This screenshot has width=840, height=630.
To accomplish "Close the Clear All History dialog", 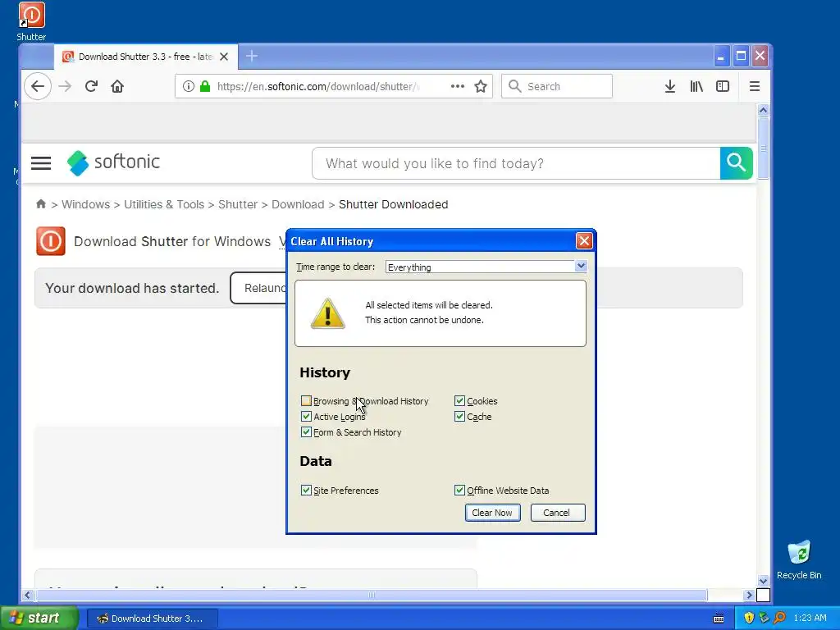I will [584, 241].
